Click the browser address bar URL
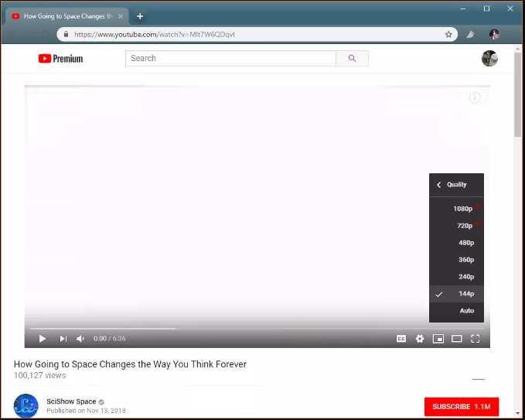Image resolution: width=525 pixels, height=420 pixels. 155,35
